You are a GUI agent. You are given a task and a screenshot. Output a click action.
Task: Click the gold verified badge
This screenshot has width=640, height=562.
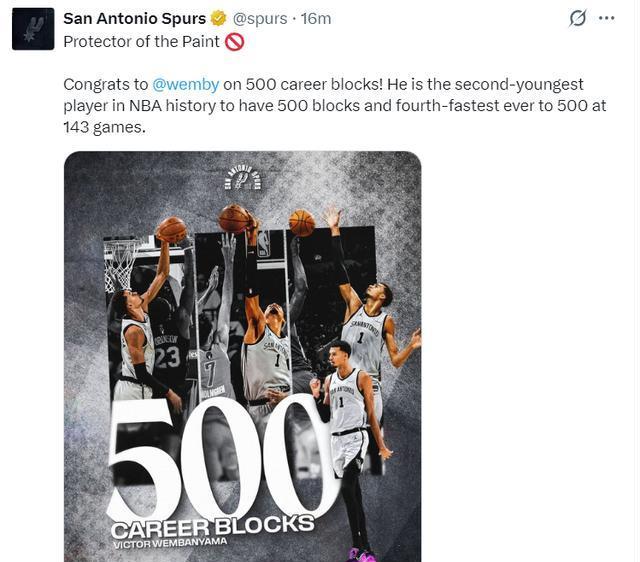[x=218, y=18]
